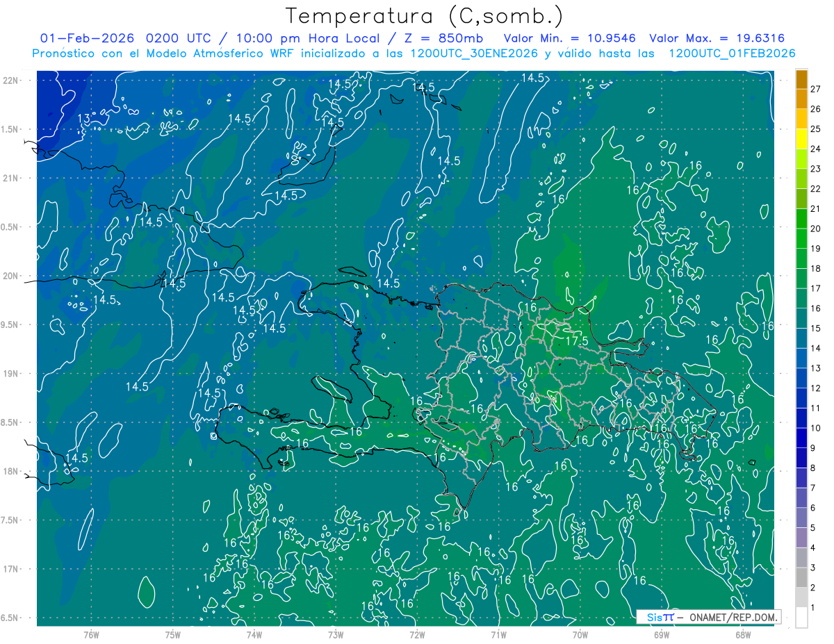Click the color legend value "8"
This screenshot has width=834, height=644.
[813, 468]
